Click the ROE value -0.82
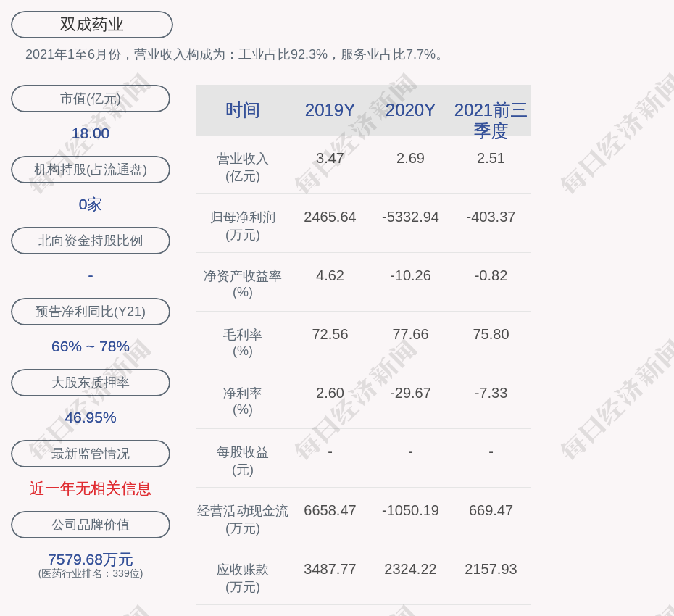This screenshot has width=674, height=616. point(491,275)
